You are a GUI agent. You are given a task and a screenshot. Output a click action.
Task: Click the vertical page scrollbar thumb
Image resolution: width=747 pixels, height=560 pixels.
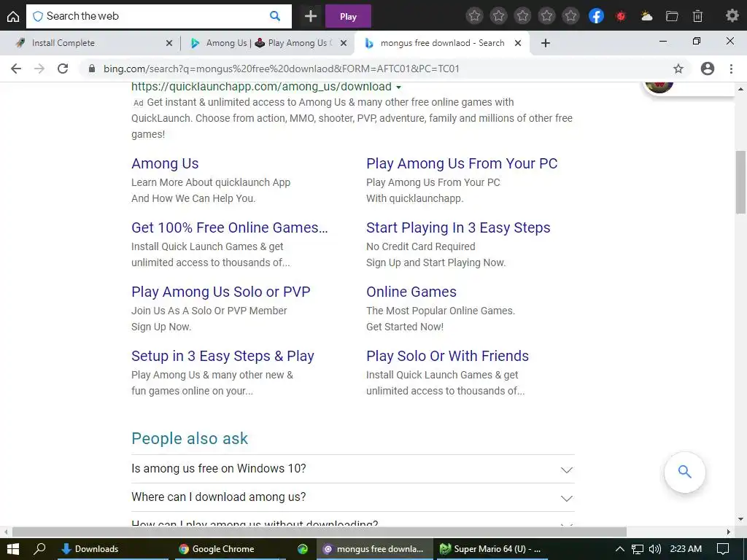pyautogui.click(x=740, y=182)
